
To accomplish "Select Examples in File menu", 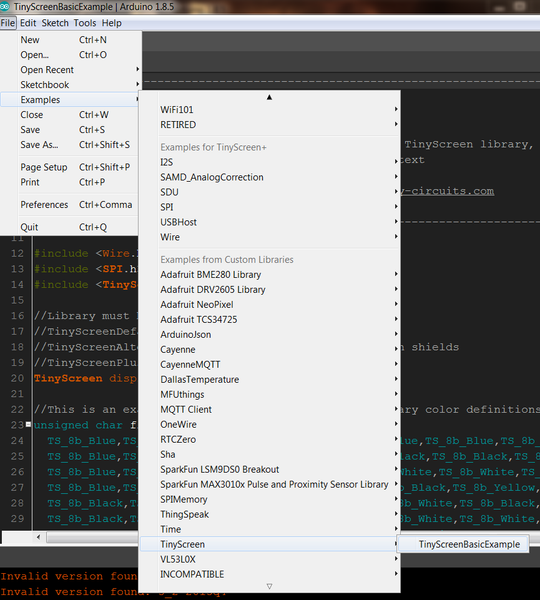I will (x=70, y=100).
